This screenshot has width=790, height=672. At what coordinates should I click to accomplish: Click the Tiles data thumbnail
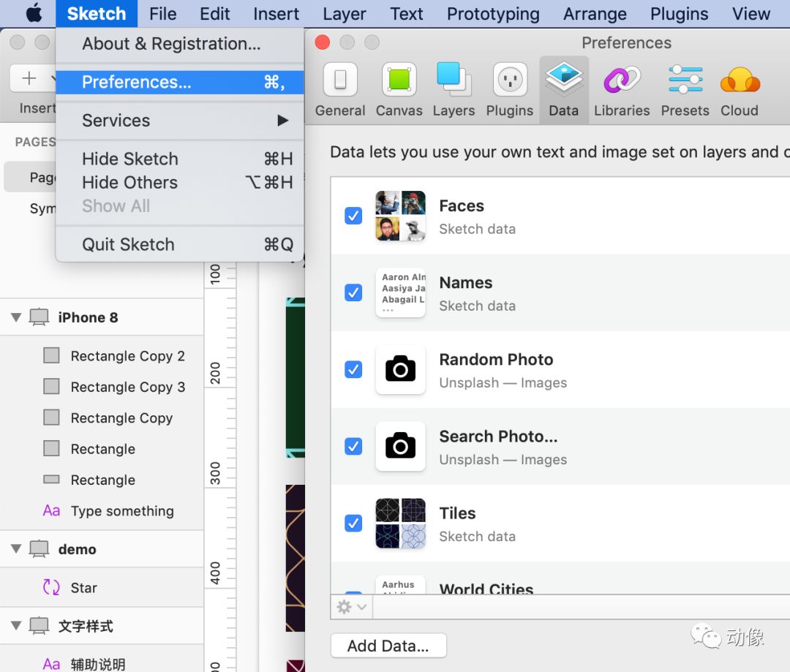(401, 523)
